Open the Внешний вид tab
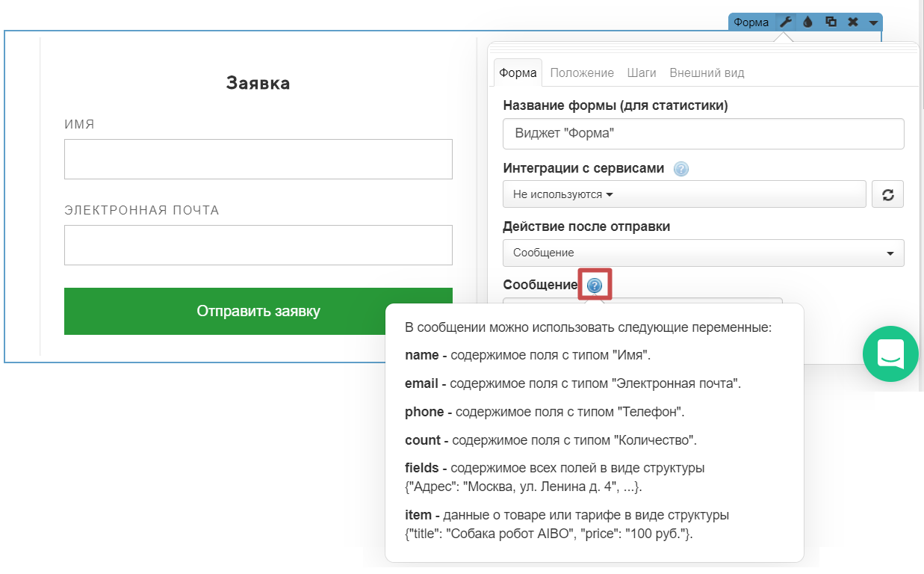 [707, 72]
